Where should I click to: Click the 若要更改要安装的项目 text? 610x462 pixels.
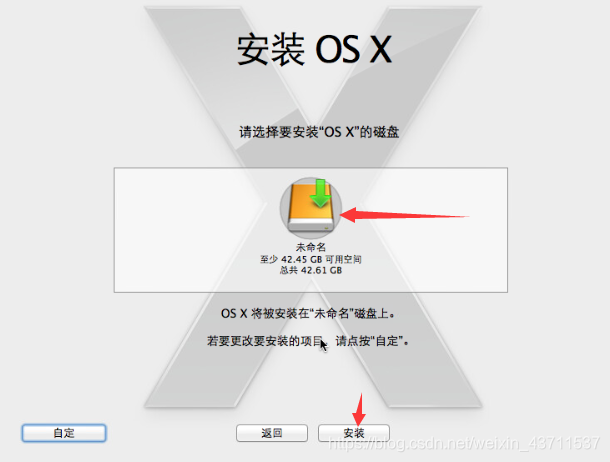tap(265, 341)
